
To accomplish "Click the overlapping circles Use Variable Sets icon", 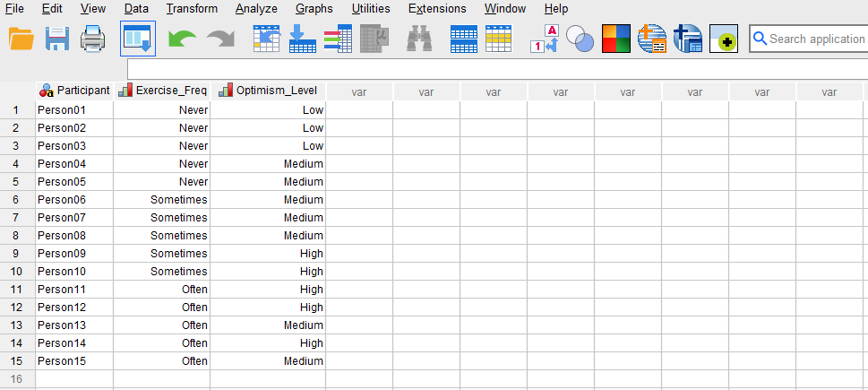I will [x=580, y=39].
